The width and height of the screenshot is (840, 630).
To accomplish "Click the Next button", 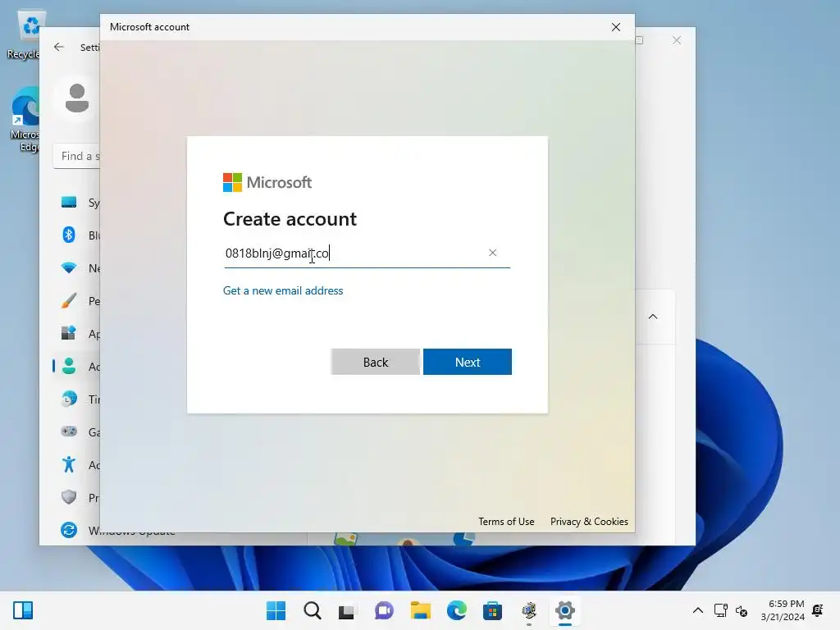I will coord(467,362).
